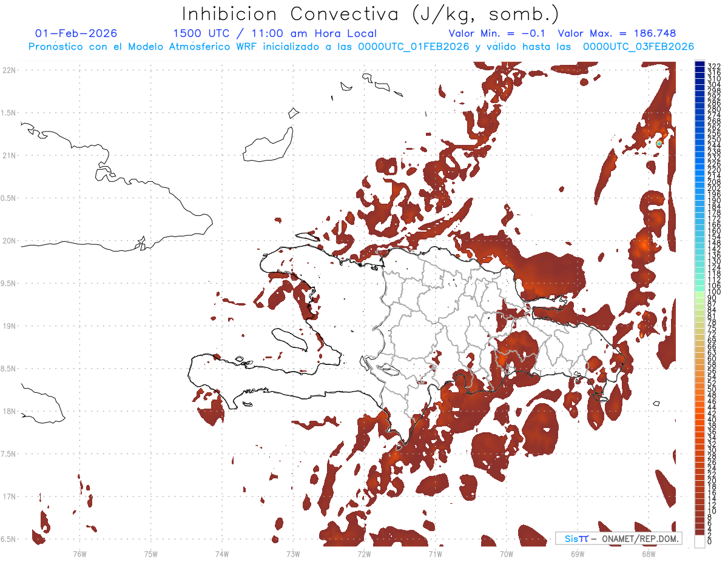Image resolution: width=728 pixels, height=562 pixels.
Task: Click the cyan maximum-value spot near 21N 68W
Action: click(x=659, y=144)
